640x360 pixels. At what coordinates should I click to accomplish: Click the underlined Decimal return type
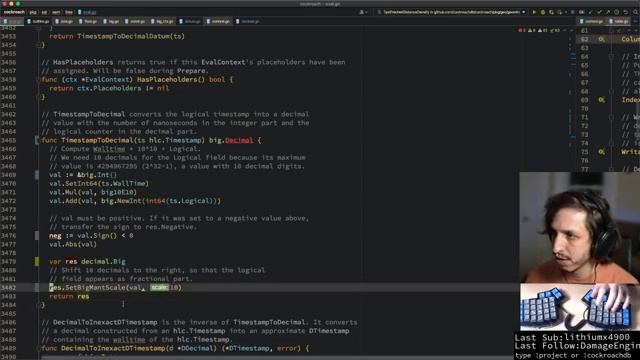point(239,140)
